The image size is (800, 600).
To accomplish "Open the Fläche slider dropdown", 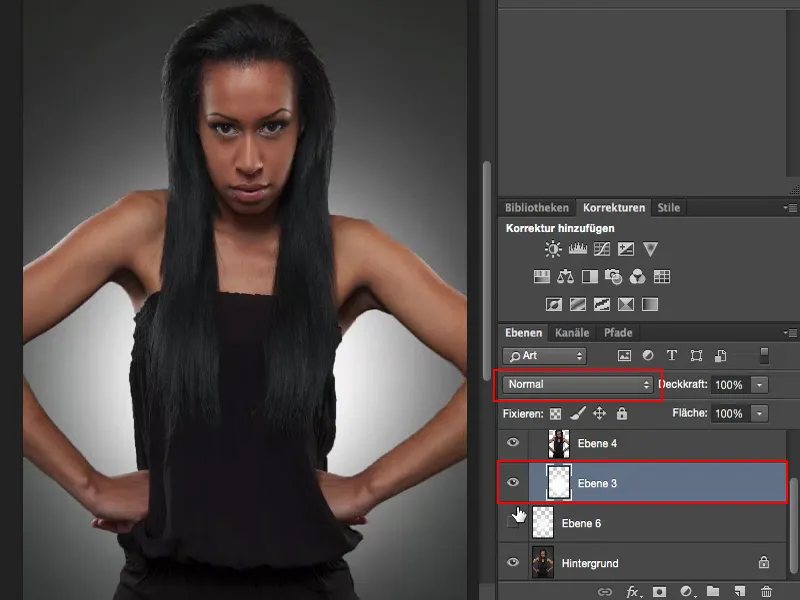I will tap(760, 413).
